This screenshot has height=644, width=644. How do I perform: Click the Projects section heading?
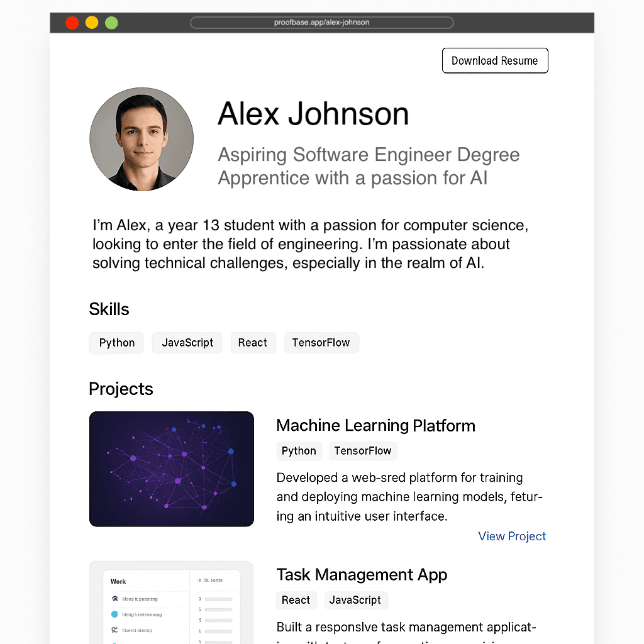click(121, 389)
